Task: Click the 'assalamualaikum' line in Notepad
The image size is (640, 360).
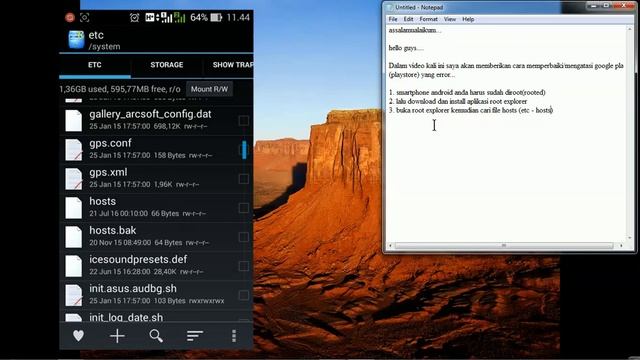Action: tap(415, 30)
